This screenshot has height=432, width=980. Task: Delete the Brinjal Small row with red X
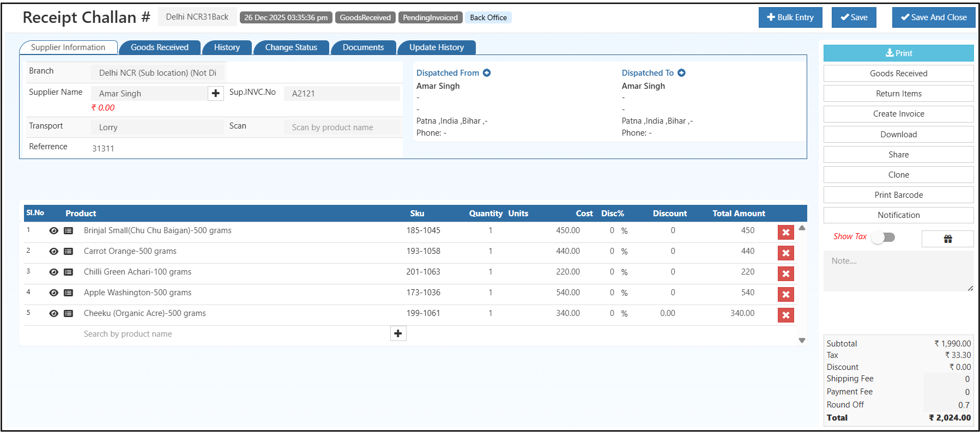point(785,233)
